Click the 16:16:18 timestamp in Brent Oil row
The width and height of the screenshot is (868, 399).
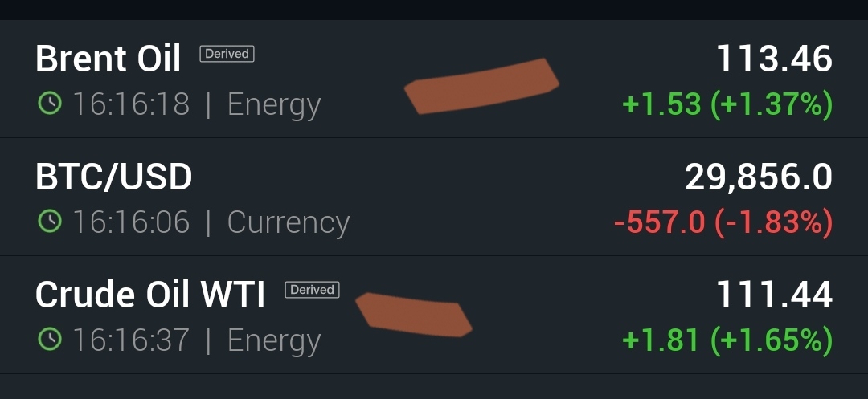pos(131,104)
